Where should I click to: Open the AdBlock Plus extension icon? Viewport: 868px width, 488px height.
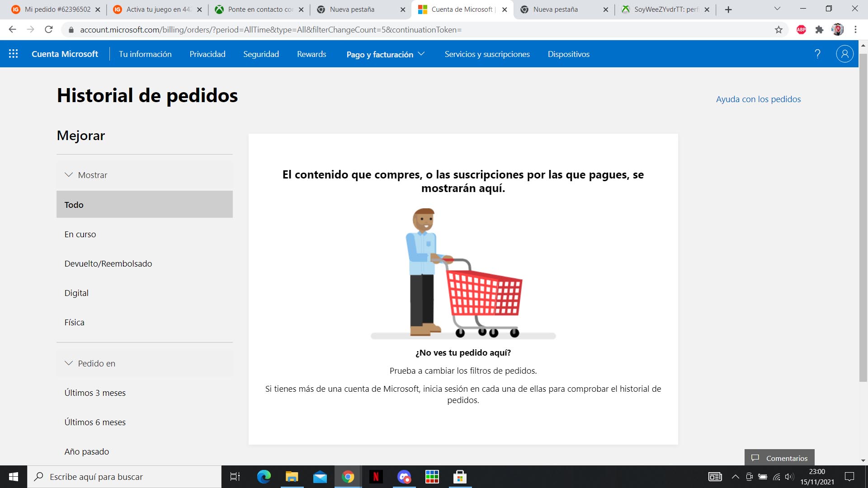[x=801, y=30]
